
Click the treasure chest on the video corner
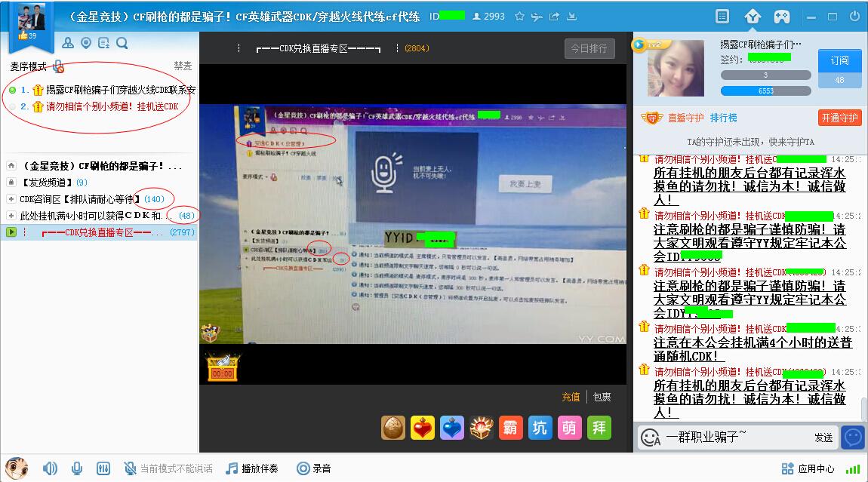point(211,333)
